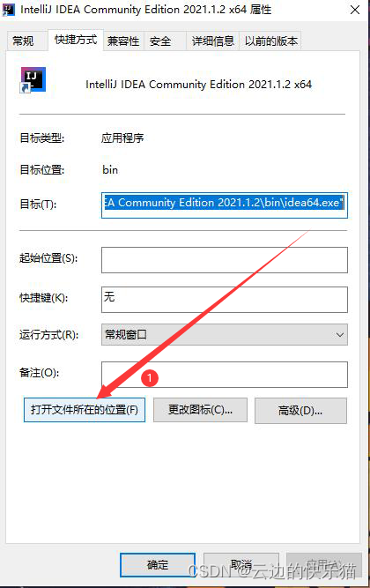This screenshot has width=370, height=588.
Task: Click the 起始位置(S) input field
Action: tap(225, 260)
